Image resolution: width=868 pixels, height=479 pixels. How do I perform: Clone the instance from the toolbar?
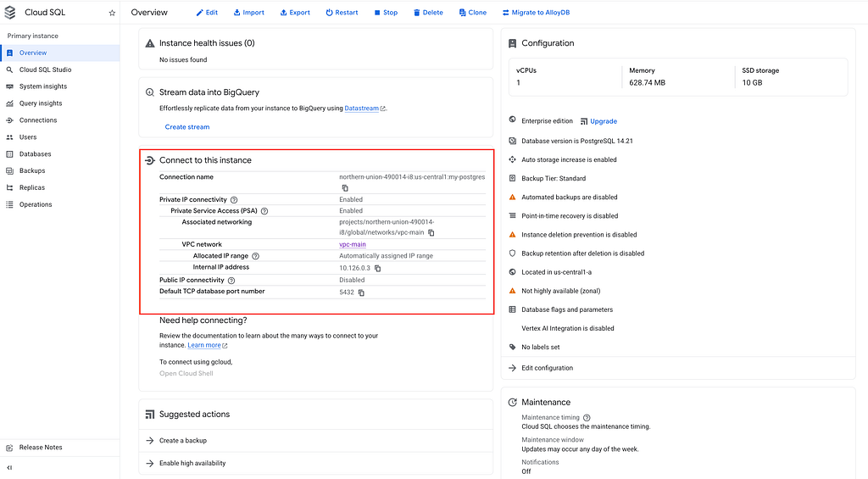click(473, 12)
